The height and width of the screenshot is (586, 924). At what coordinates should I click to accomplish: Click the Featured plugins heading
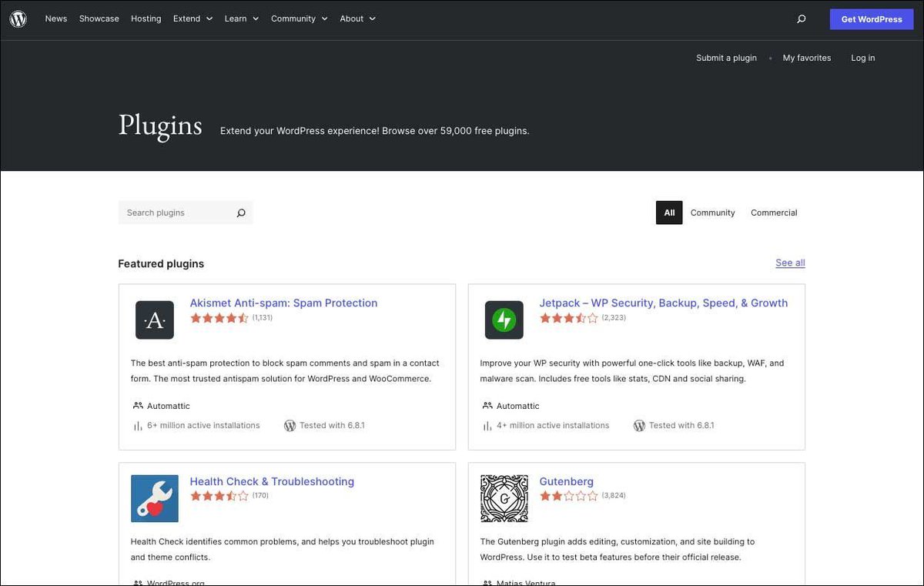coord(161,264)
